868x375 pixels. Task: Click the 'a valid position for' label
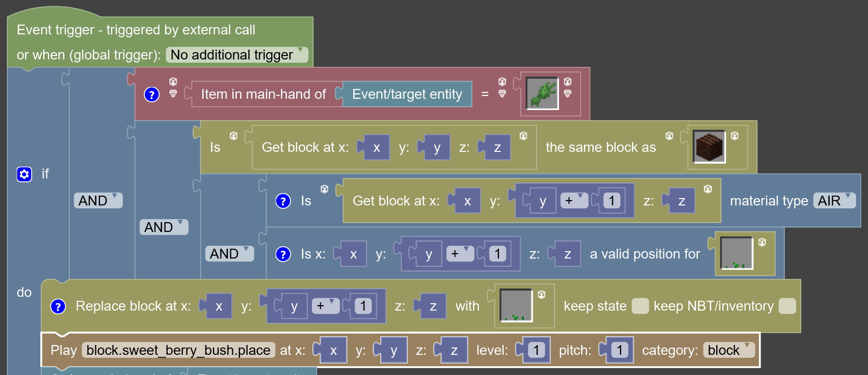coord(645,254)
